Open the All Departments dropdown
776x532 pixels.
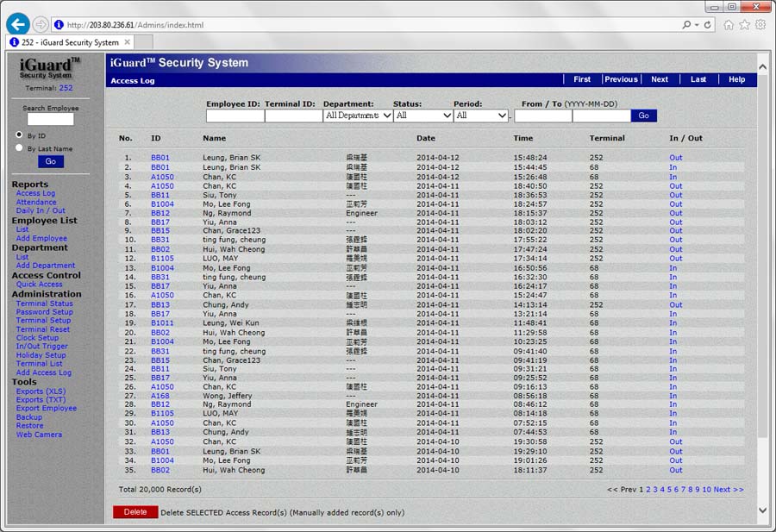[358, 116]
